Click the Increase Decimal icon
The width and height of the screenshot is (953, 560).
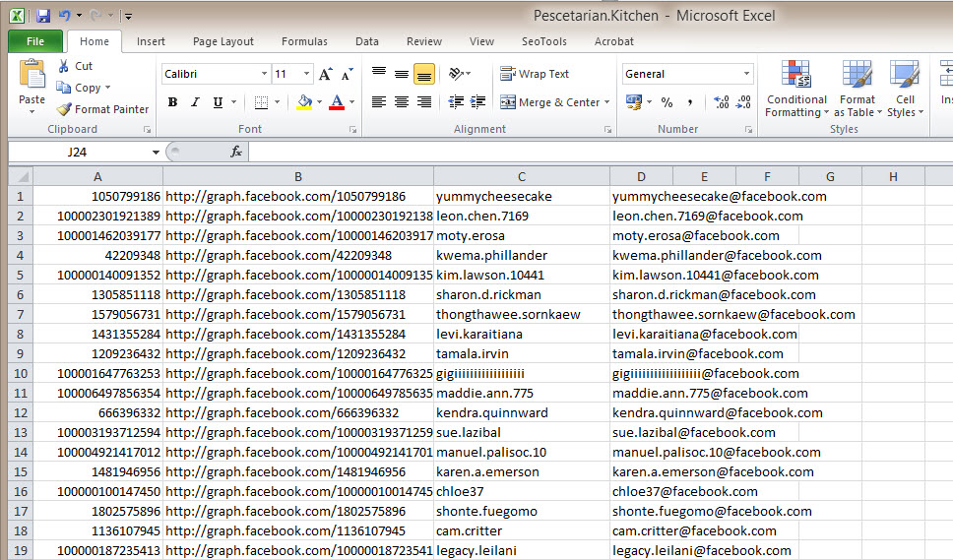pyautogui.click(x=722, y=102)
